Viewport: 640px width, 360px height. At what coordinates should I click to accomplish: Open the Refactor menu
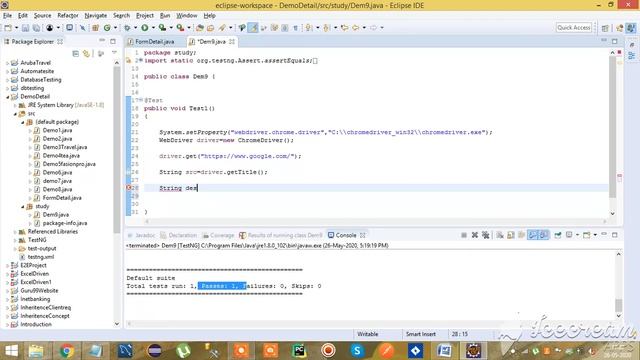[68, 16]
